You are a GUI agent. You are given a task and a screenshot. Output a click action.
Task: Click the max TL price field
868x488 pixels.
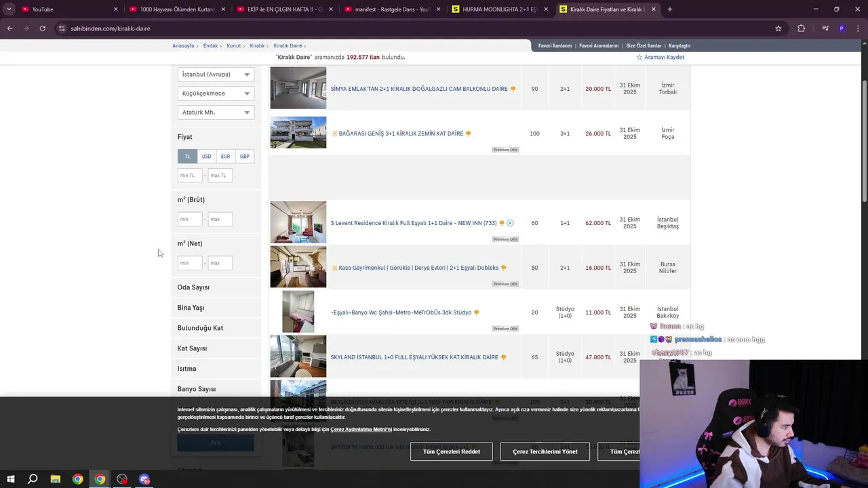pos(220,176)
